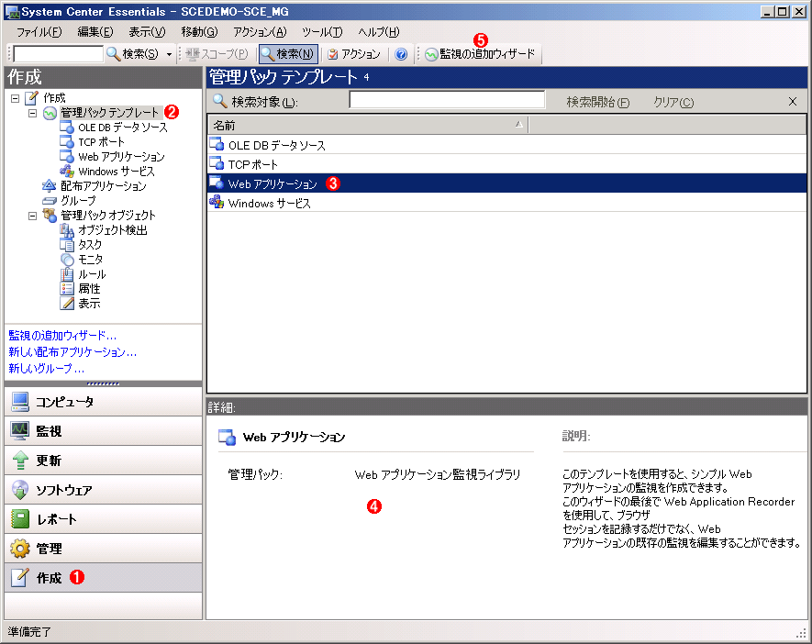Click the グループ tree icon
This screenshot has width=812, height=644.
click(50, 200)
